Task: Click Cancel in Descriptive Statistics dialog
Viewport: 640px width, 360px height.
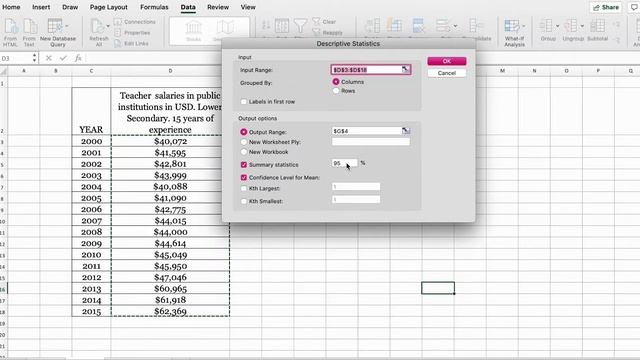Action: [447, 73]
